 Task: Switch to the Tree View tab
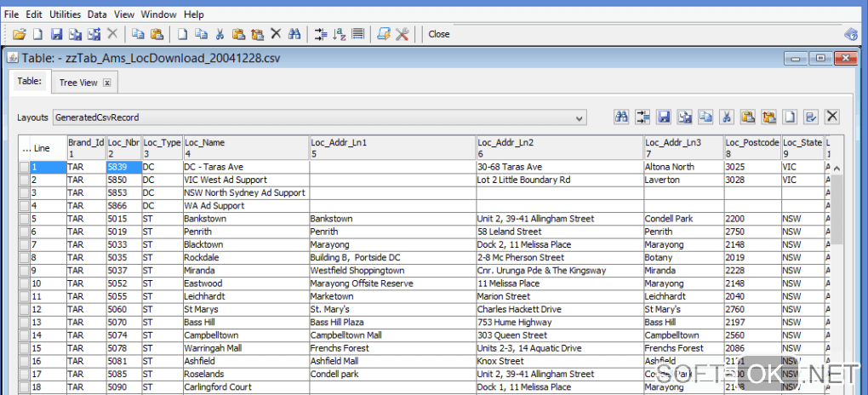78,83
